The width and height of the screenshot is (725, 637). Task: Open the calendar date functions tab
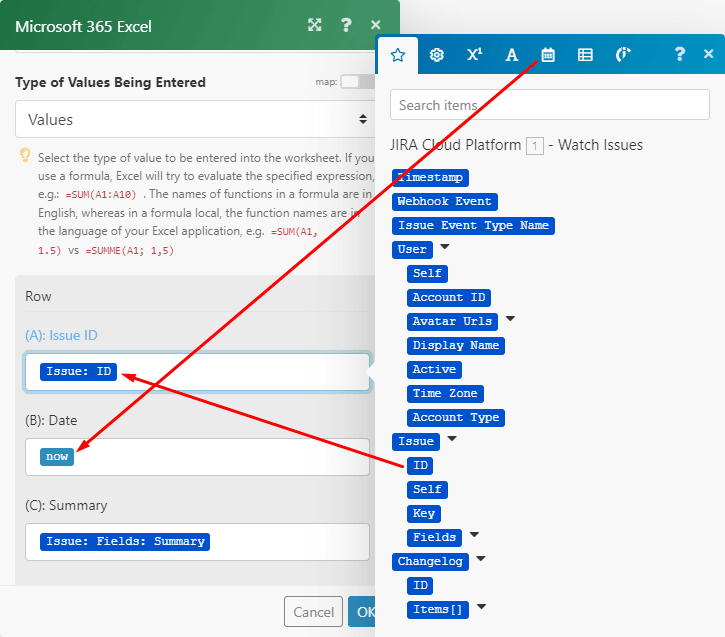[x=548, y=55]
